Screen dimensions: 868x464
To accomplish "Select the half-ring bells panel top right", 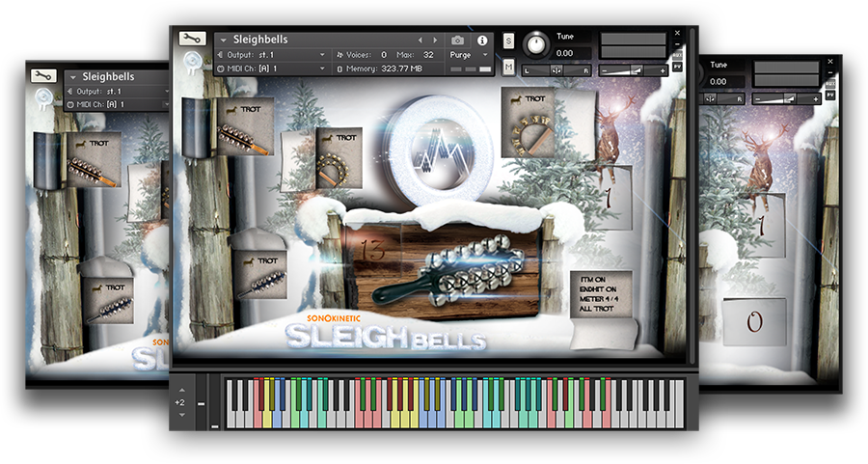I will coord(529,122).
